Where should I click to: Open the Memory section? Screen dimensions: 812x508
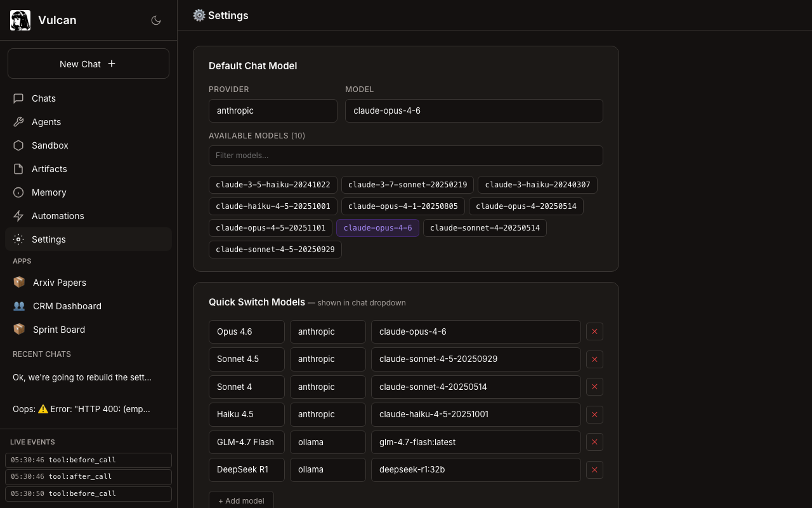pos(49,192)
